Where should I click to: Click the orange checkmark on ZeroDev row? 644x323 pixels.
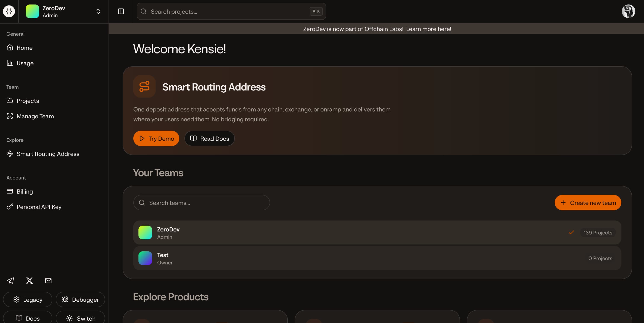tap(571, 233)
